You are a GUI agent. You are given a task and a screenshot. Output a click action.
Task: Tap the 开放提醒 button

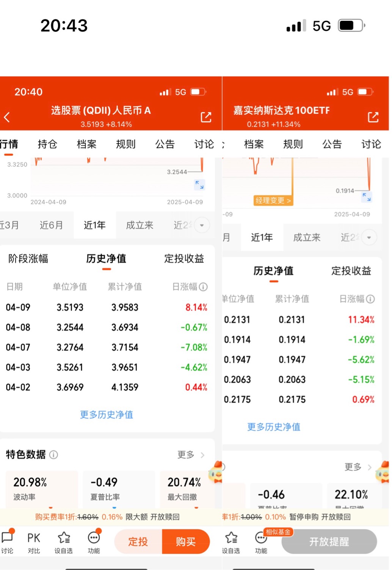click(x=329, y=542)
